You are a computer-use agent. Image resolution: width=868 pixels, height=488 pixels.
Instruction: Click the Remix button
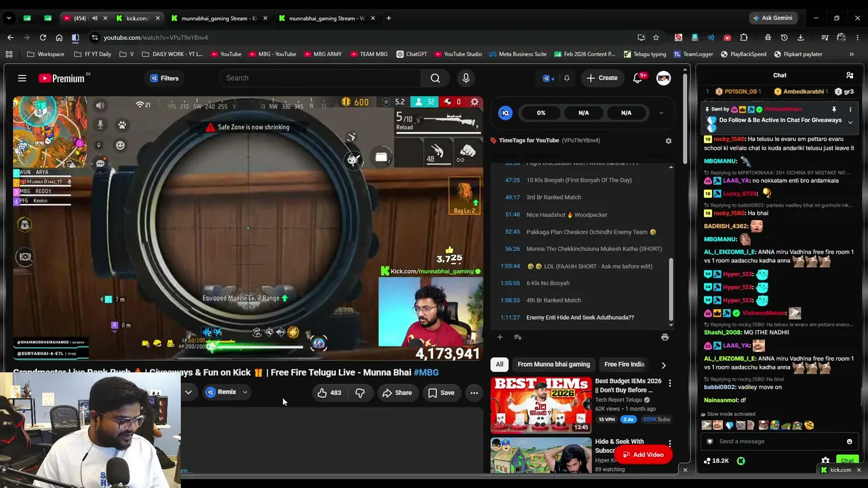pyautogui.click(x=221, y=392)
